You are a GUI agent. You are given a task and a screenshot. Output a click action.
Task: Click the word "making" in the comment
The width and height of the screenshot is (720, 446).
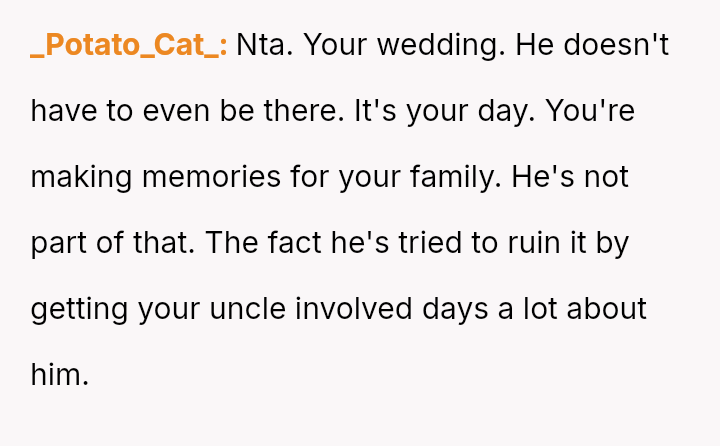(83, 178)
